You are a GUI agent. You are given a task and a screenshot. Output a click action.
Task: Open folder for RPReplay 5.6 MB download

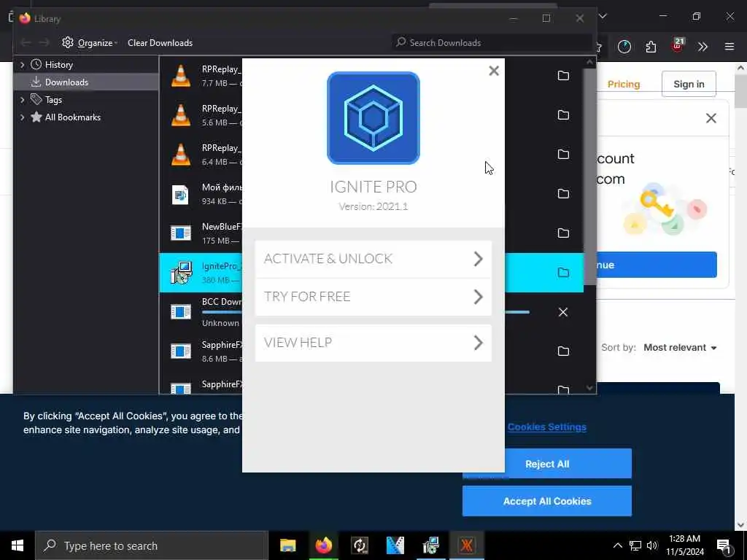pyautogui.click(x=563, y=114)
